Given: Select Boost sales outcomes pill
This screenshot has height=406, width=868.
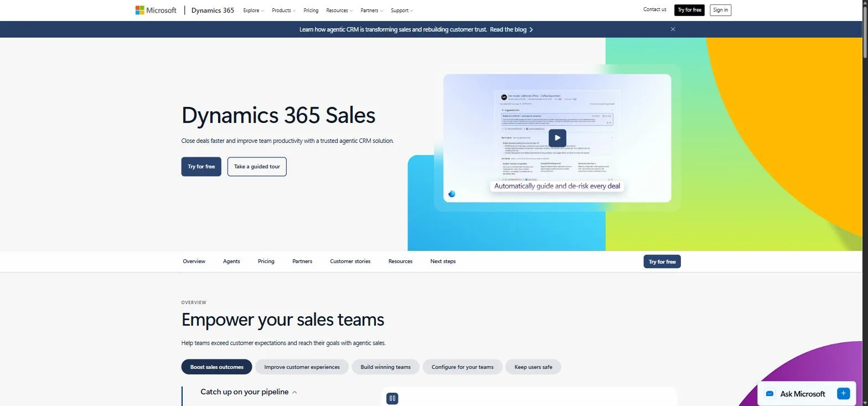Looking at the screenshot, I should click(216, 367).
